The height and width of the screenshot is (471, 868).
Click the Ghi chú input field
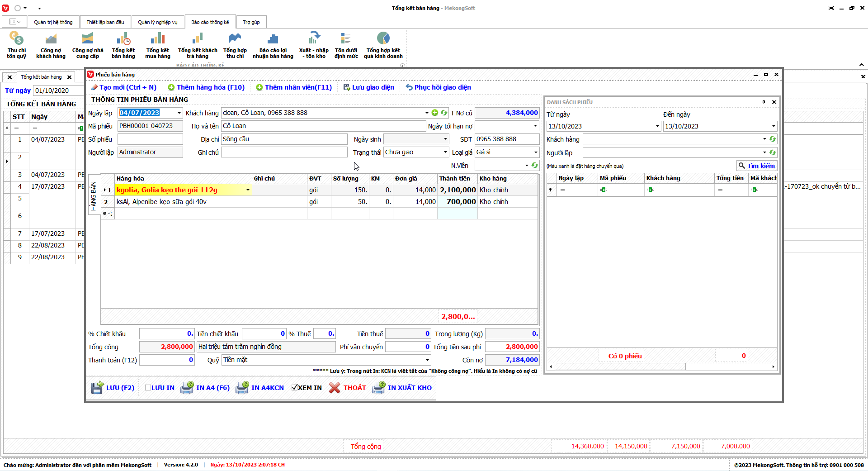pos(284,152)
